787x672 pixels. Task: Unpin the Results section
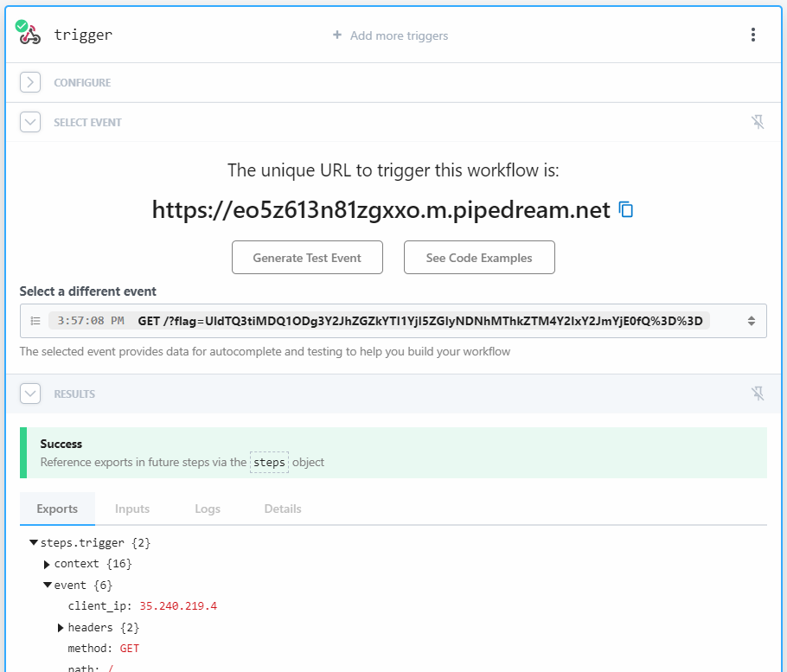coord(758,394)
